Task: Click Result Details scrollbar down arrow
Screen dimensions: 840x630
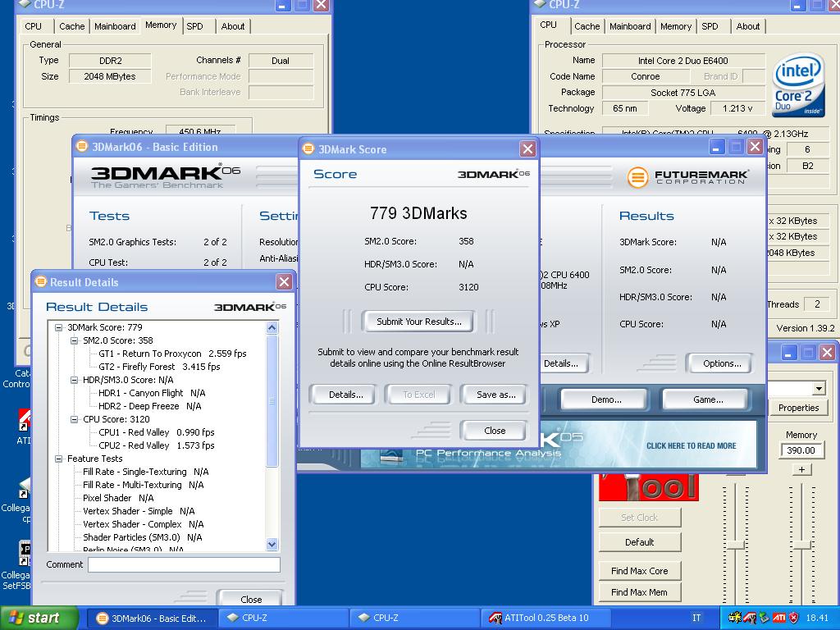Action: pyautogui.click(x=272, y=545)
